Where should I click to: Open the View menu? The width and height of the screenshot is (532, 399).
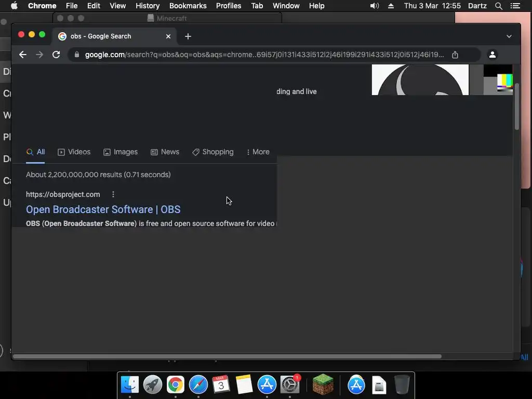coord(118,6)
